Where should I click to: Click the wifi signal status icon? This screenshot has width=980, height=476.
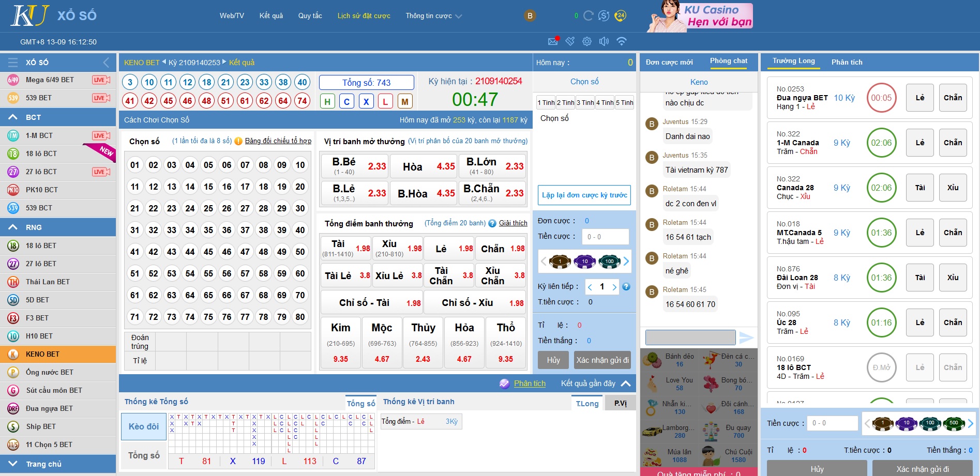click(622, 41)
